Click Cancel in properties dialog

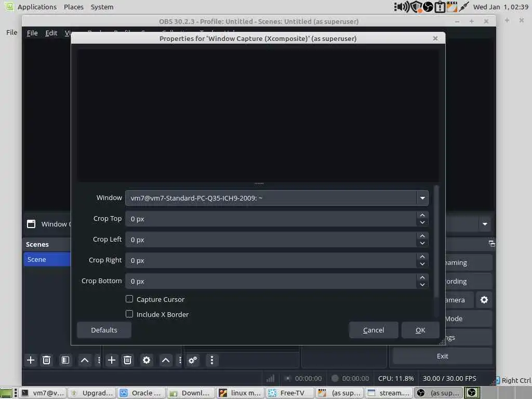click(x=374, y=330)
